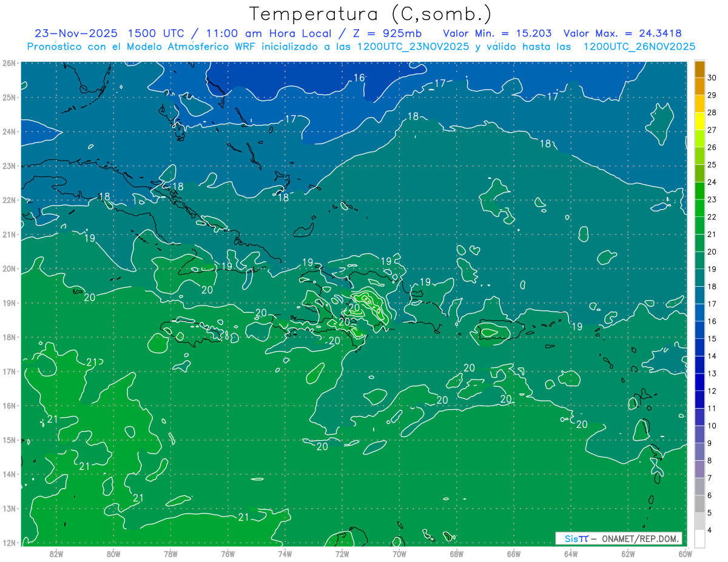Pick the yellow colorbar segment between 27 and 28
The image size is (728, 562).
(699, 121)
